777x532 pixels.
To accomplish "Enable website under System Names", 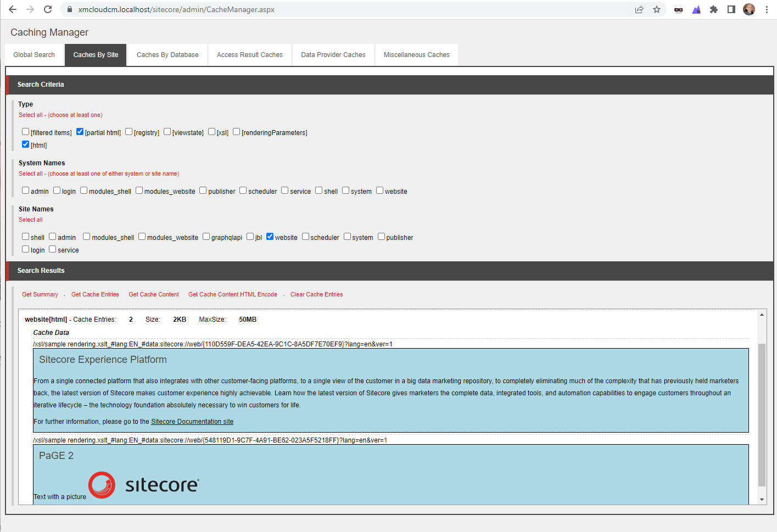I will (379, 191).
